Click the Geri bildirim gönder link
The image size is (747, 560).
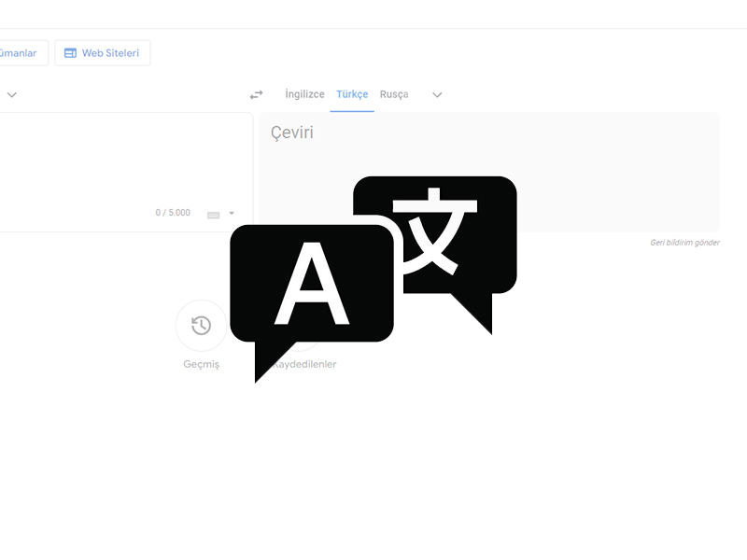click(684, 243)
